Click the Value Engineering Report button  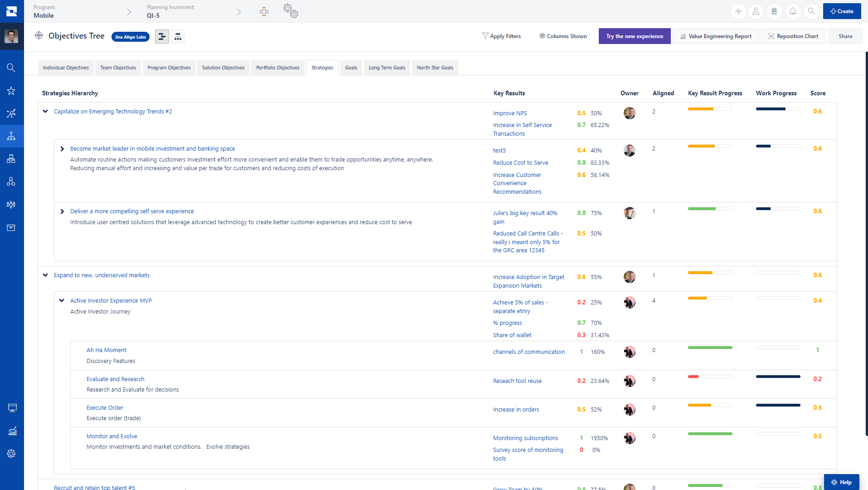[715, 36]
